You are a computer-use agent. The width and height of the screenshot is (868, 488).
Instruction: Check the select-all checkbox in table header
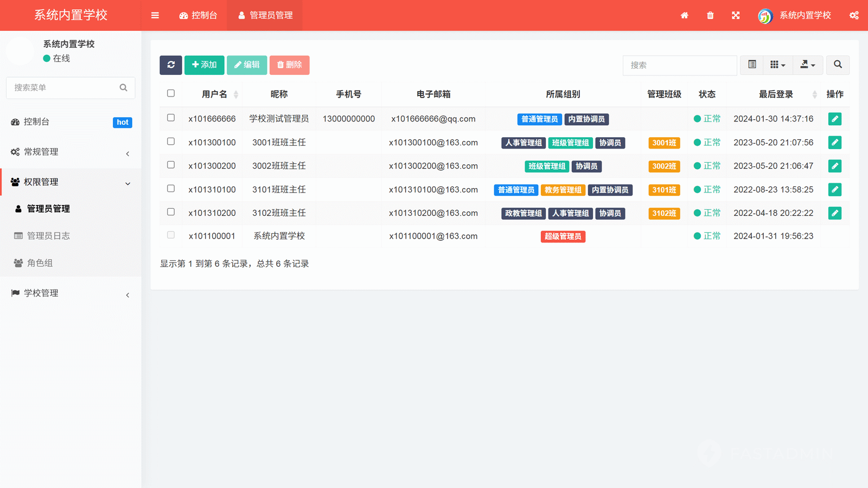[171, 93]
